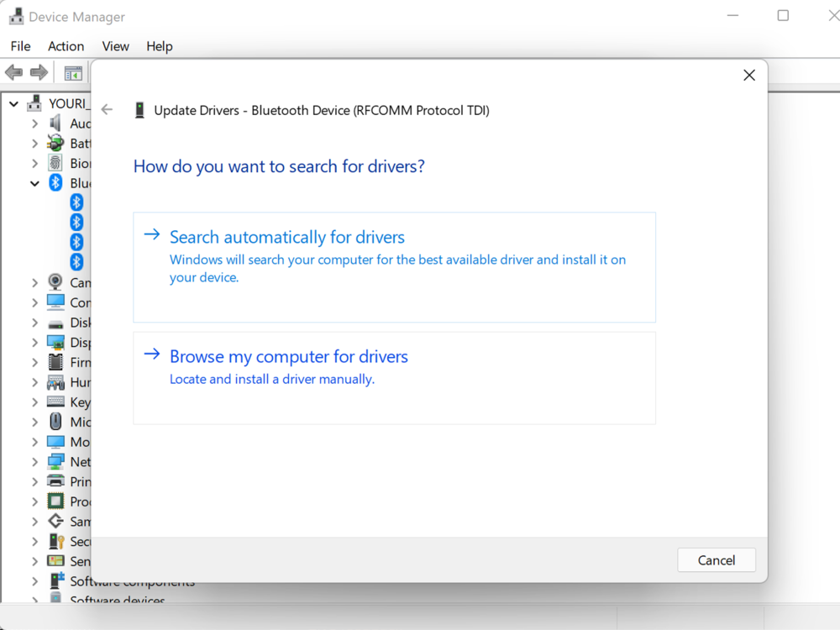
Task: Collapse the Bluetooth category
Action: [x=34, y=183]
